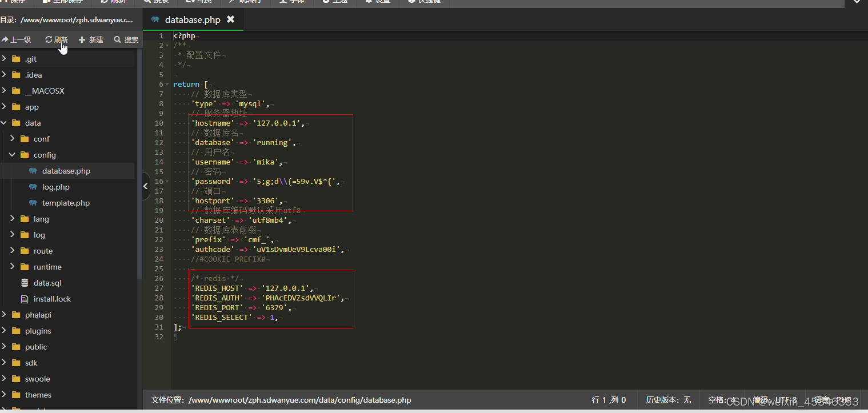The height and width of the screenshot is (413, 868).
Task: Collapse the config folder chevron
Action: pyautogui.click(x=13, y=155)
